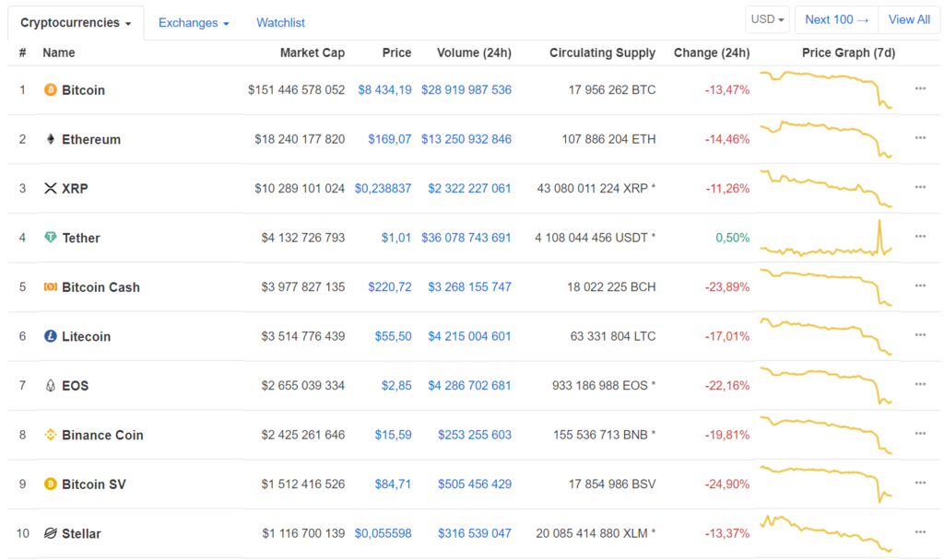Click the Ethereum diamond logo icon

click(50, 139)
